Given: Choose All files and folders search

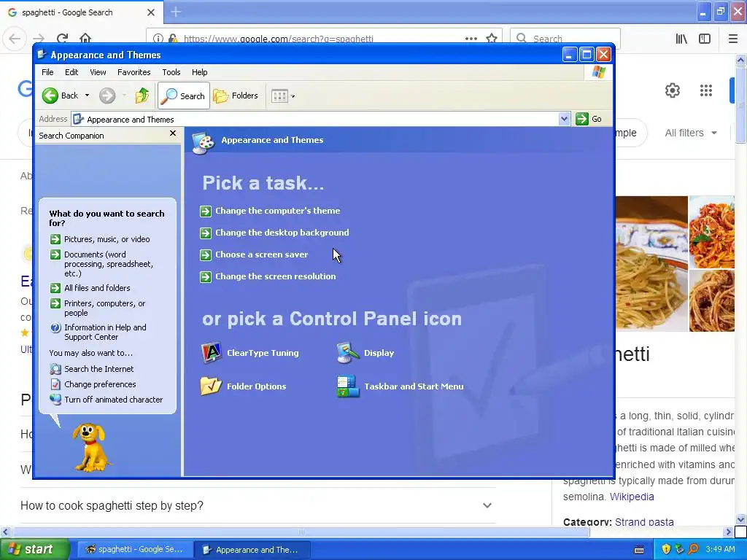Looking at the screenshot, I should [97, 288].
